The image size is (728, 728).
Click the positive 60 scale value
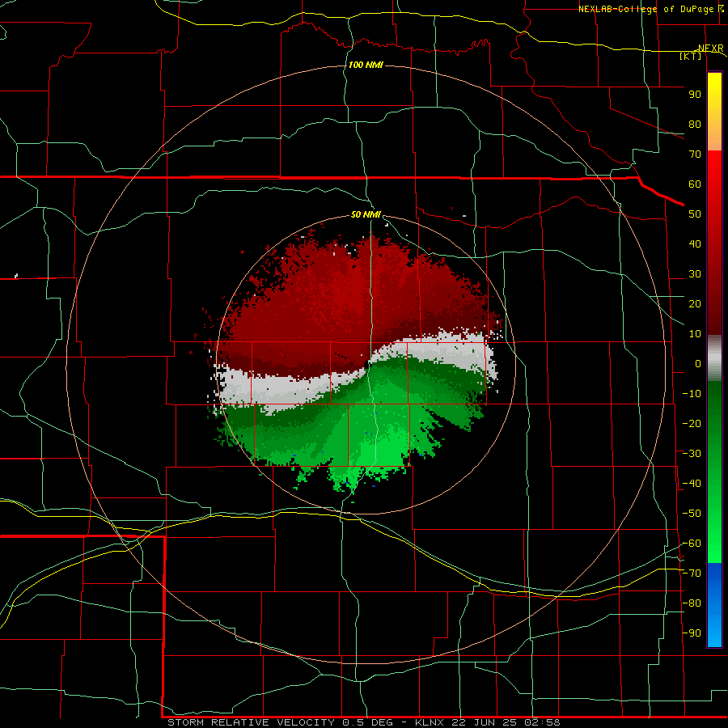[695, 184]
